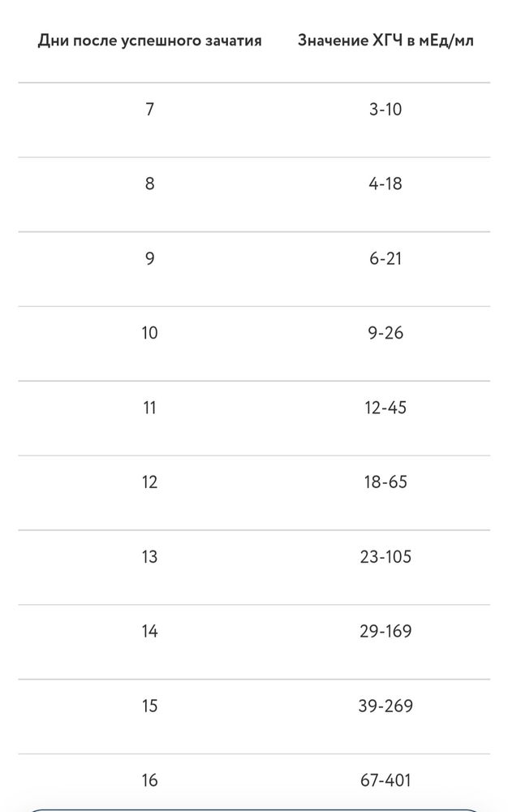Click the 6-21 HCG value
Image resolution: width=508 pixels, height=812 pixels.
[x=385, y=258]
